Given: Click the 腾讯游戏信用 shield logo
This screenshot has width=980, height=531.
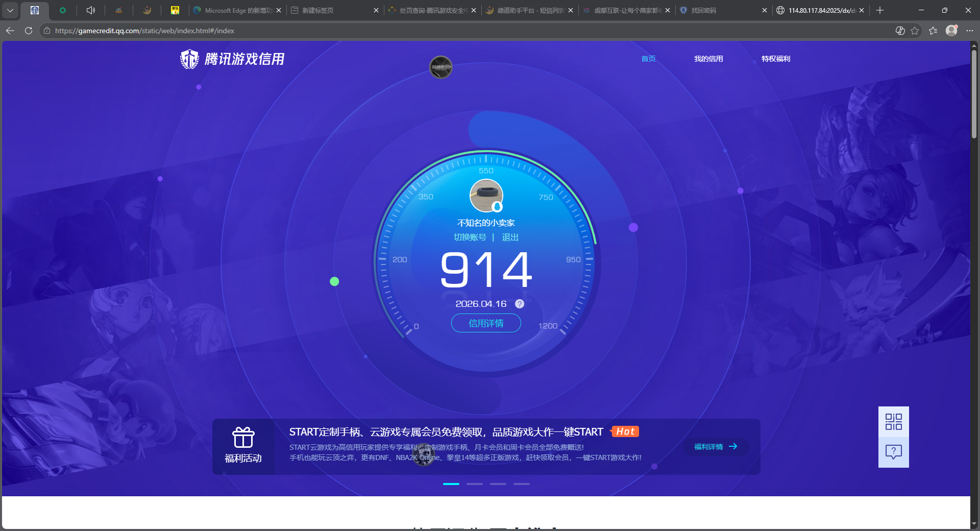Looking at the screenshot, I should tap(189, 59).
